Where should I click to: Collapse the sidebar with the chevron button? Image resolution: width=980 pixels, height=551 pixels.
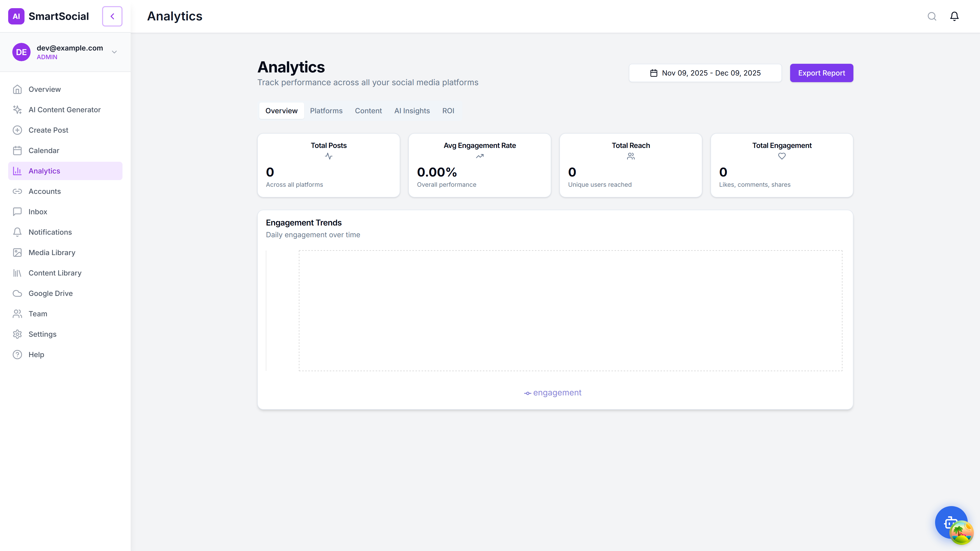point(112,16)
